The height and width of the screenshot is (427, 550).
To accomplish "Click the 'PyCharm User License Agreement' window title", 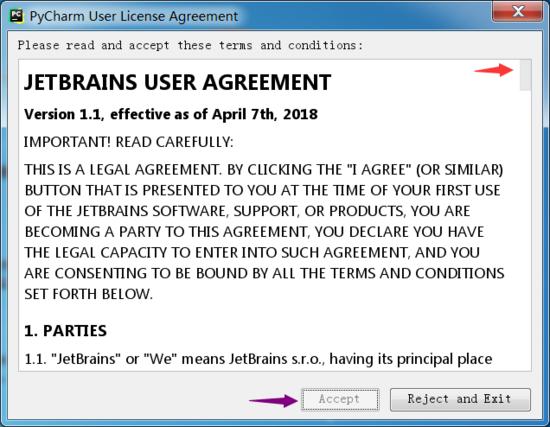I will pyautogui.click(x=134, y=16).
